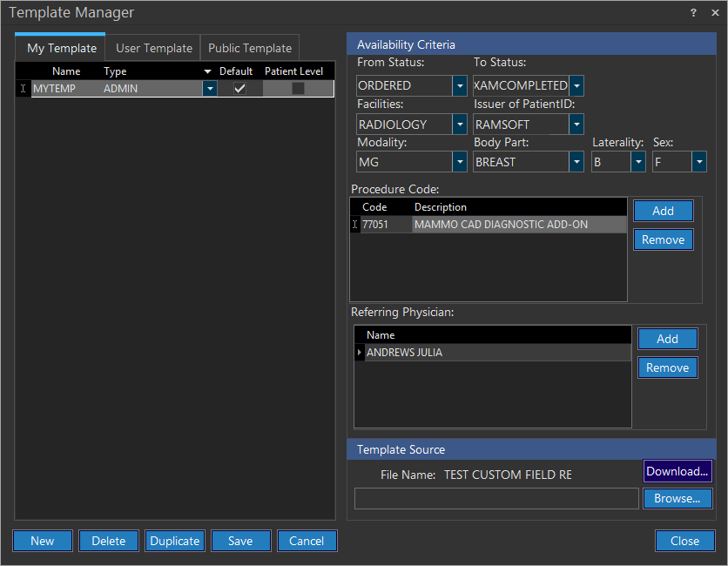728x566 pixels.
Task: Remove the selected referring physician
Action: [x=667, y=367]
